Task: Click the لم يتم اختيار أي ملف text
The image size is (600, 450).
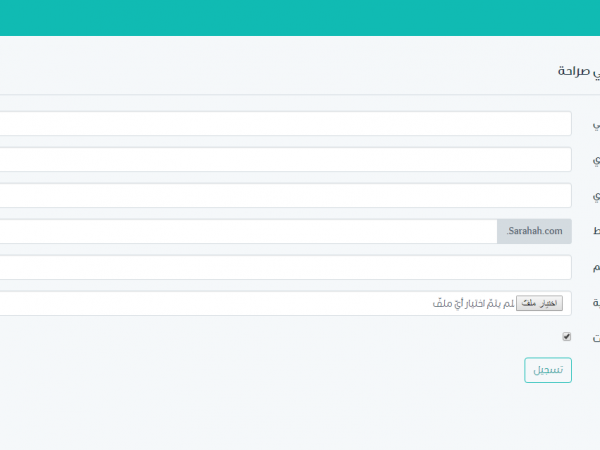Action: [473, 303]
